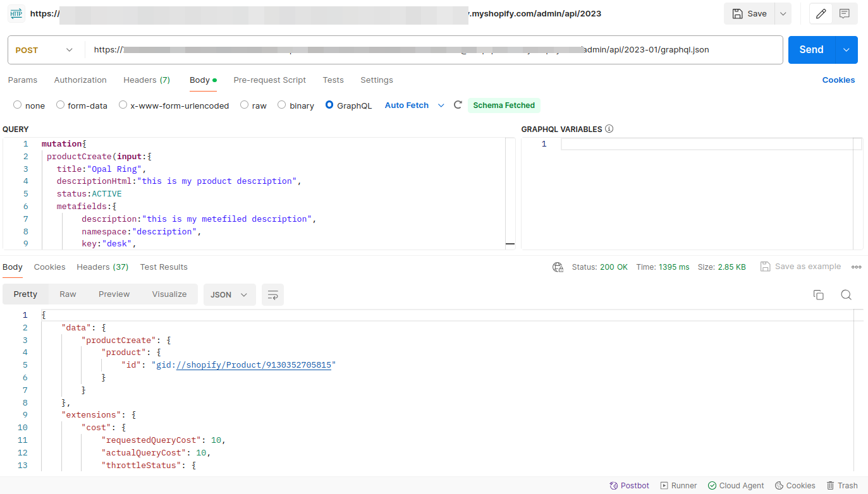Viewport: 868px width, 494px height.
Task: Click the Cookies link at right
Action: click(x=838, y=80)
